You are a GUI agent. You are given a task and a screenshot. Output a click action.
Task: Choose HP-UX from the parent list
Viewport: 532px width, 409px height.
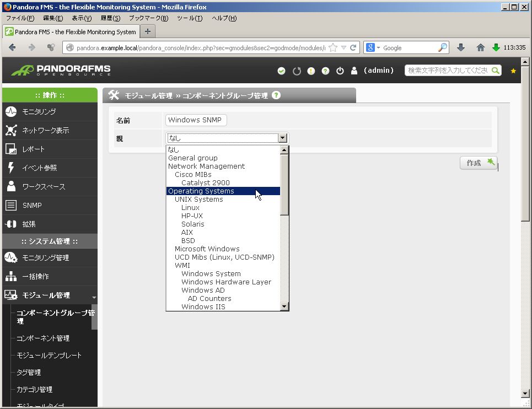(223, 216)
